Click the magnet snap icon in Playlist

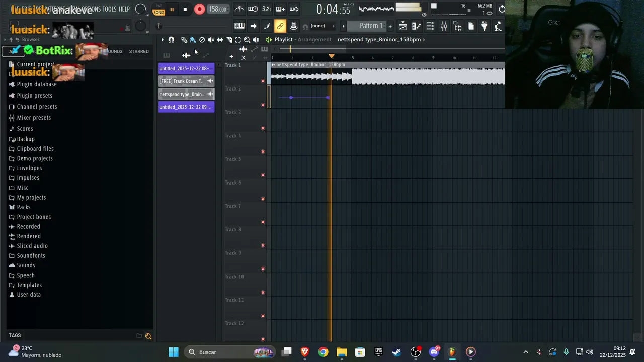coord(171,40)
